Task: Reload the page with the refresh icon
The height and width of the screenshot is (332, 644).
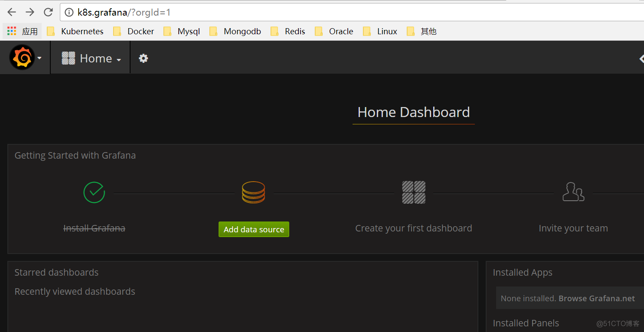Action: coord(49,12)
